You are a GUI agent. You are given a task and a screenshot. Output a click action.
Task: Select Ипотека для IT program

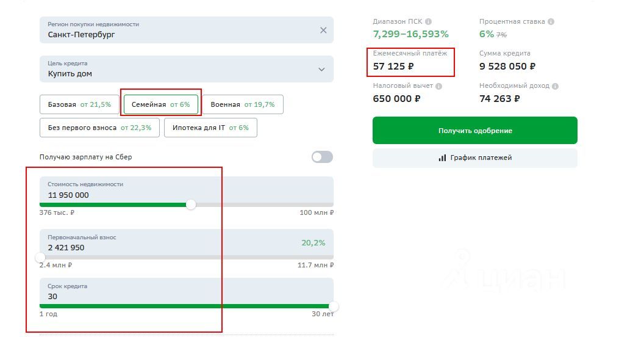coord(210,128)
